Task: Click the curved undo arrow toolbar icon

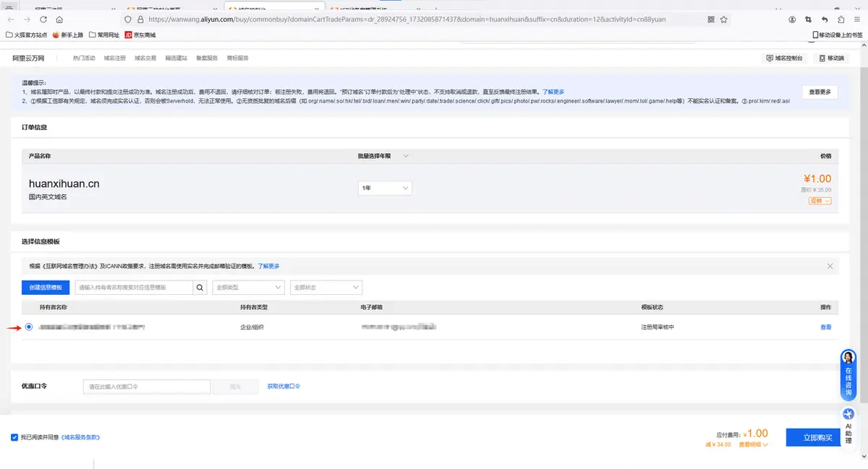Action: (x=825, y=20)
